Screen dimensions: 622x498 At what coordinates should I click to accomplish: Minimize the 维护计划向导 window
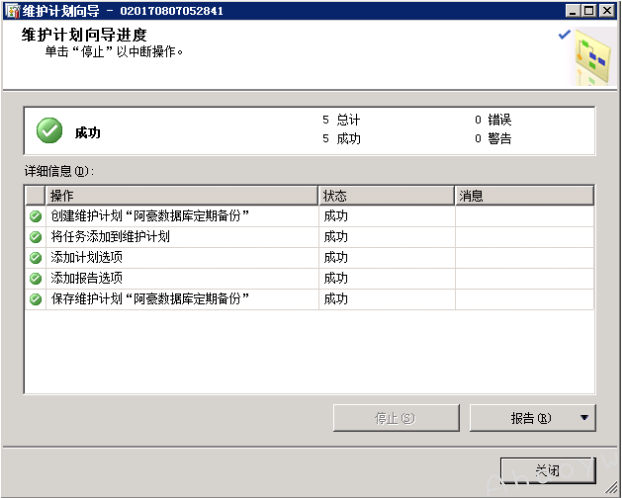pos(573,11)
